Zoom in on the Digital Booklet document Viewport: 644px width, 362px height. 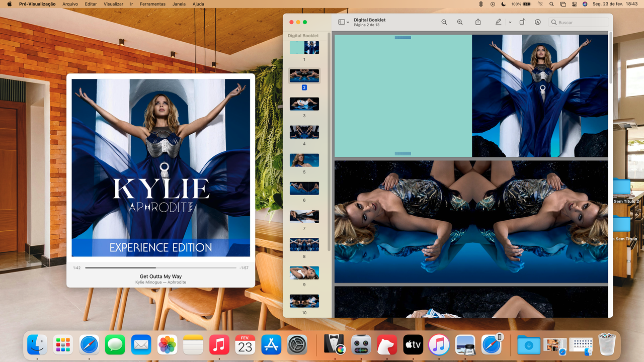(x=460, y=22)
